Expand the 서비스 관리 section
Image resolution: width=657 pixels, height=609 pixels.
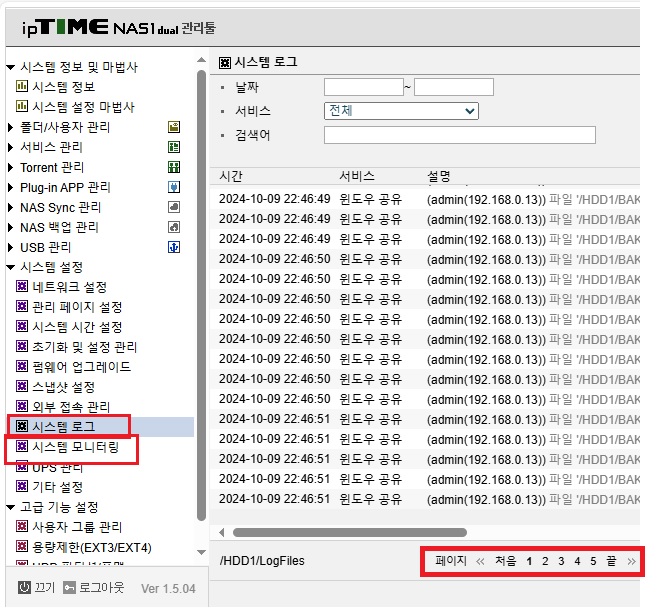click(11, 147)
